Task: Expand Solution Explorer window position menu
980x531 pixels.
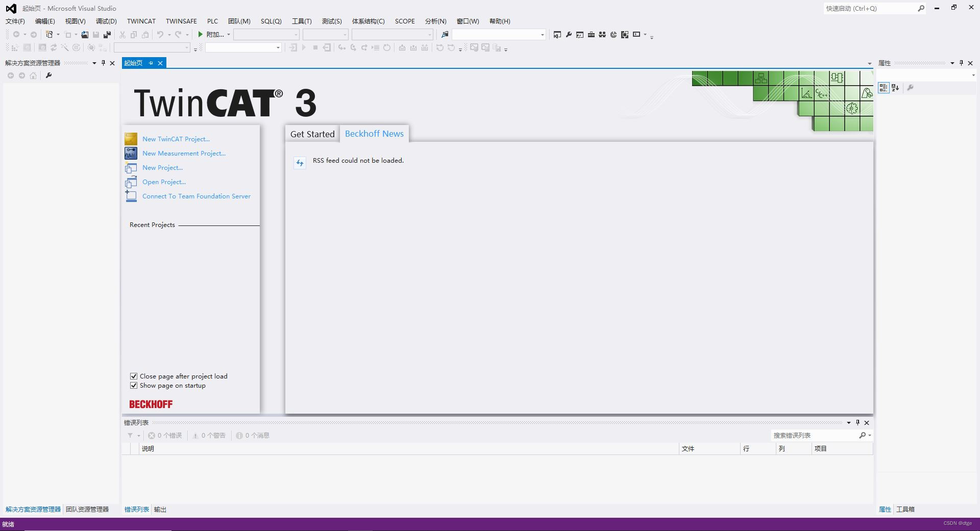Action: coord(94,63)
